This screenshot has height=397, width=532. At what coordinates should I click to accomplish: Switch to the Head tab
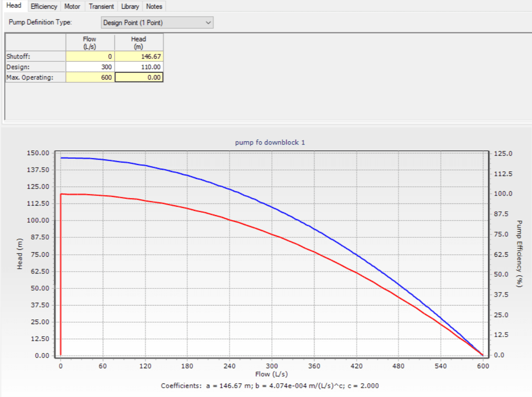click(x=13, y=6)
